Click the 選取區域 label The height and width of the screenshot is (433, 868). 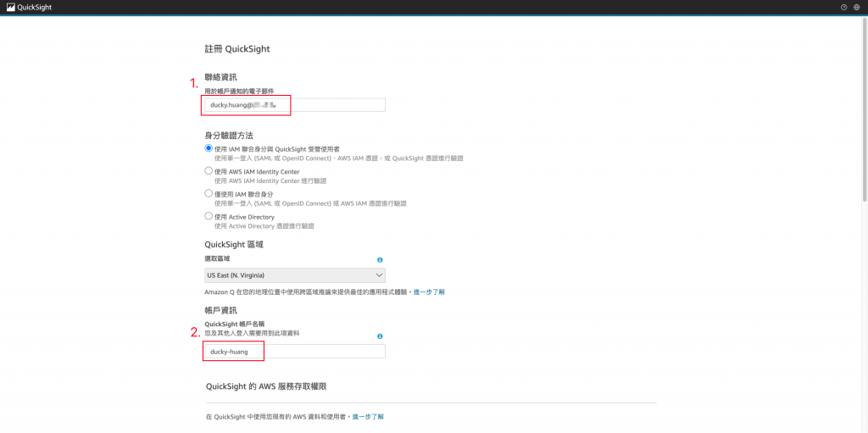(217, 258)
